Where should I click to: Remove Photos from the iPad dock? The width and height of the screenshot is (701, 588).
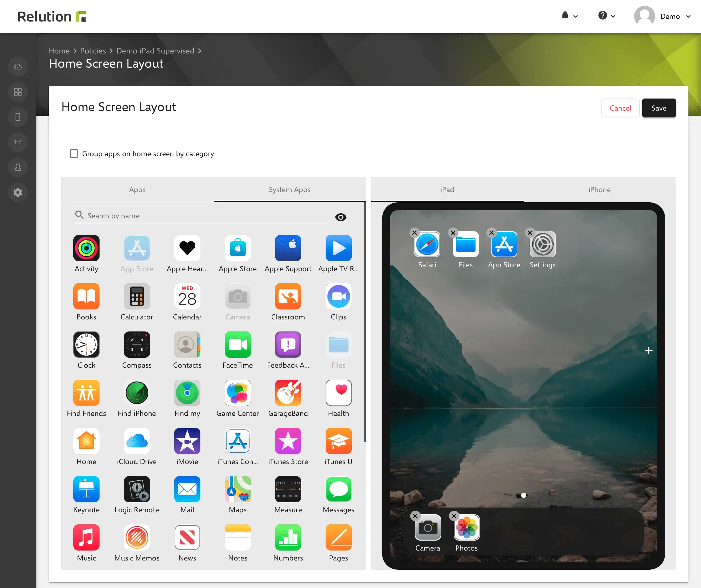[454, 516]
